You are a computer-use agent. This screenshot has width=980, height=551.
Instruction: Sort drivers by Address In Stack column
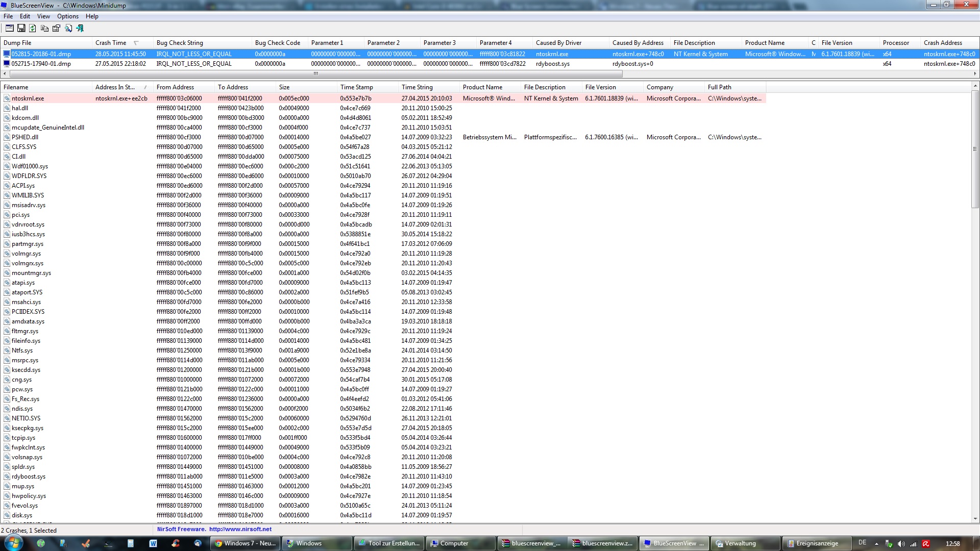[115, 87]
